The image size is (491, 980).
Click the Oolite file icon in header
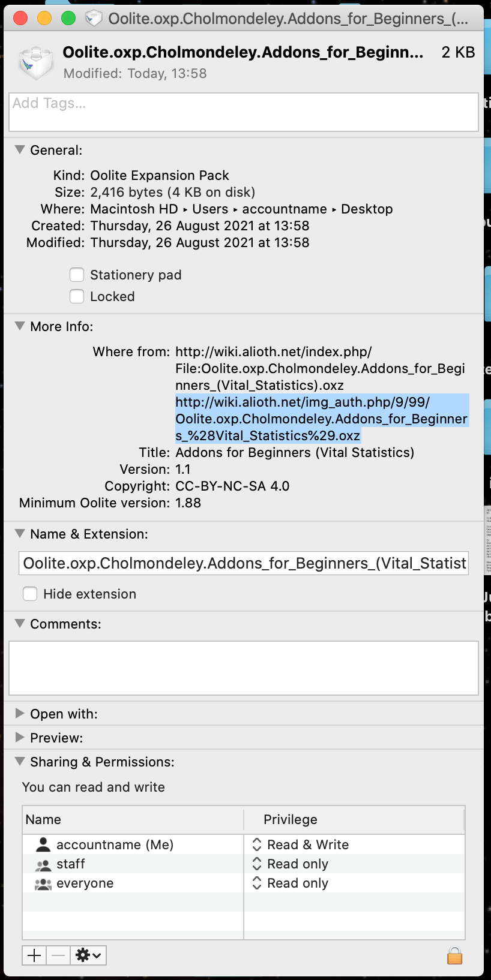(35, 62)
